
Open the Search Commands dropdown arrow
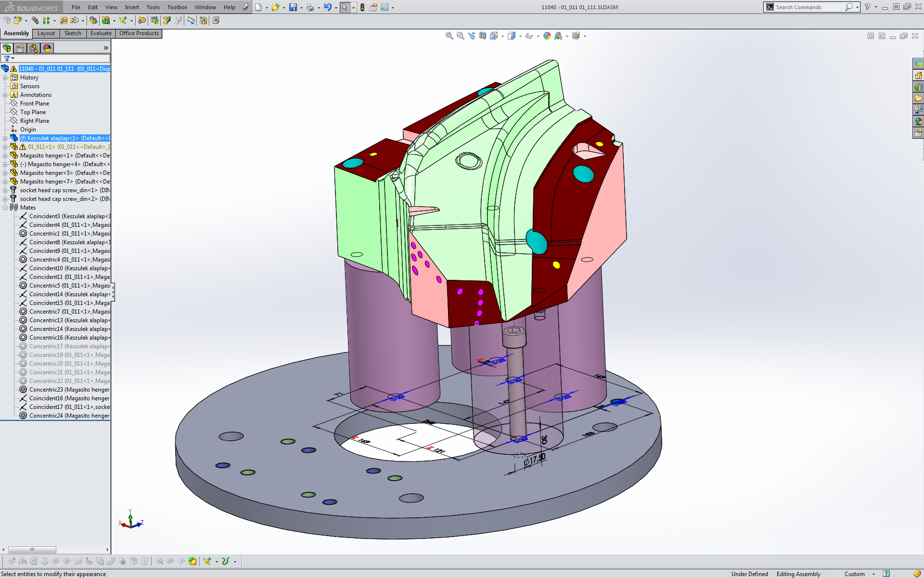click(857, 7)
